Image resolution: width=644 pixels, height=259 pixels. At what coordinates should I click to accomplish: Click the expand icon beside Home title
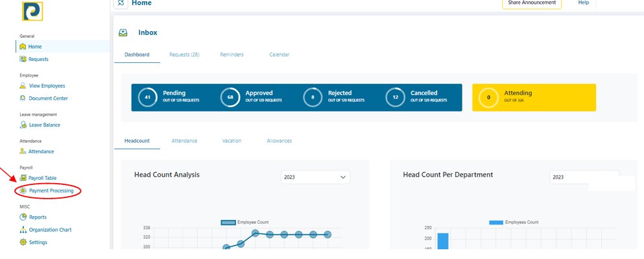coord(121,3)
